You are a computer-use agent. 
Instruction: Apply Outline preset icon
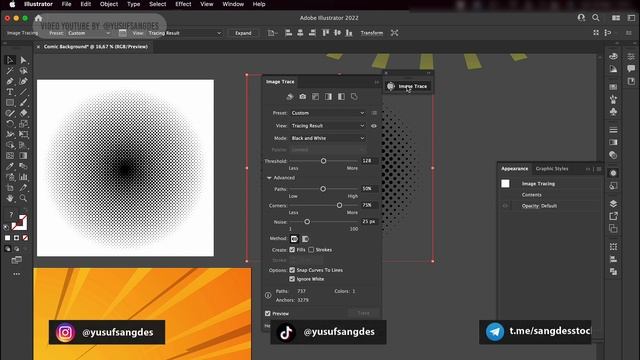tap(354, 97)
